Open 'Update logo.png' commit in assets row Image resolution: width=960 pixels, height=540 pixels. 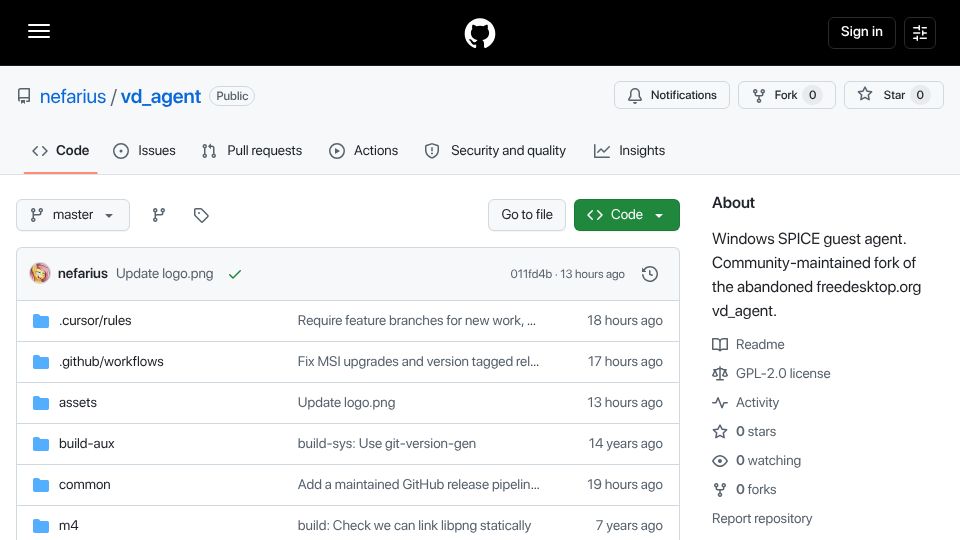346,403
